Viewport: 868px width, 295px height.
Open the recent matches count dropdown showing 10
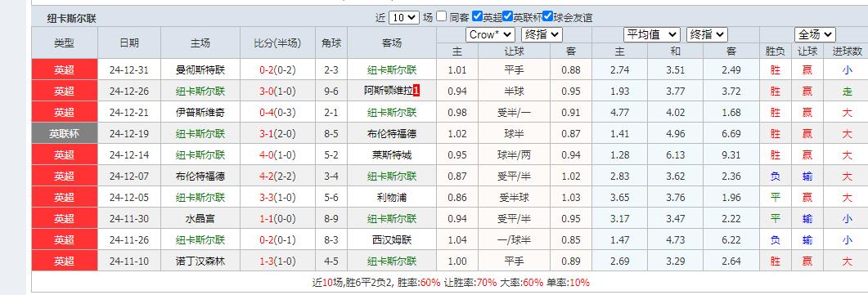[x=404, y=17]
